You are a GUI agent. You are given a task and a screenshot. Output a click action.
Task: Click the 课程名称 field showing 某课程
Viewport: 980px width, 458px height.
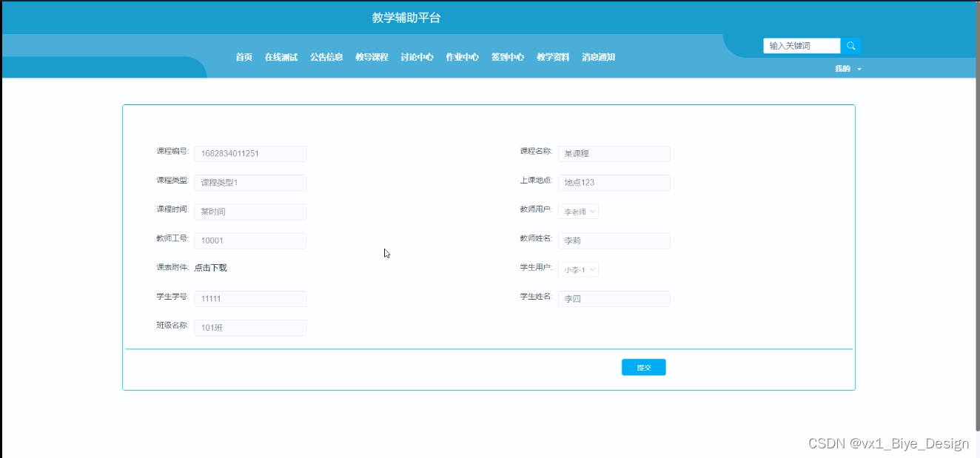pos(614,154)
